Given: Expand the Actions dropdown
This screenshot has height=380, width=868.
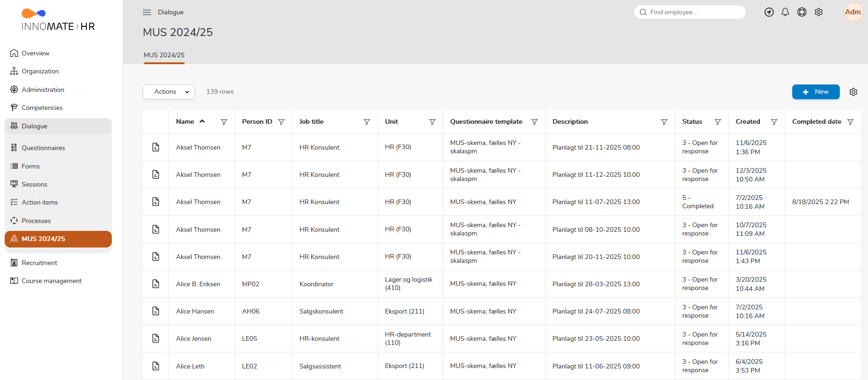Looking at the screenshot, I should [169, 92].
